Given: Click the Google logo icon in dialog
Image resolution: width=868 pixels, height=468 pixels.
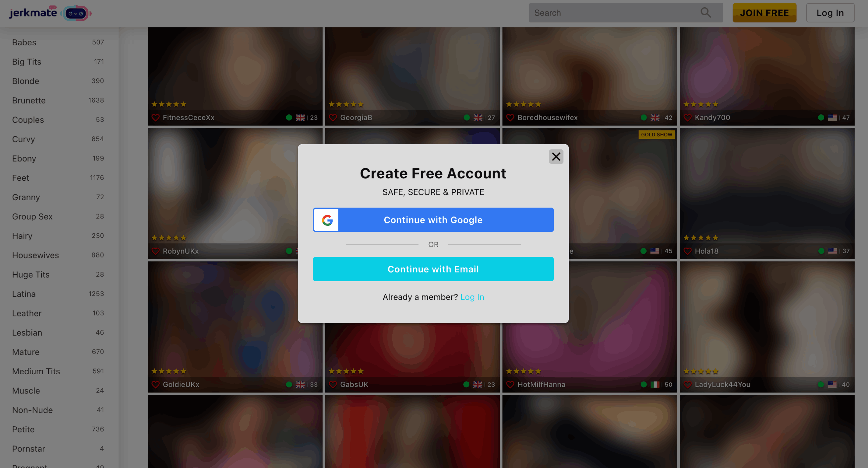Looking at the screenshot, I should click(x=326, y=220).
